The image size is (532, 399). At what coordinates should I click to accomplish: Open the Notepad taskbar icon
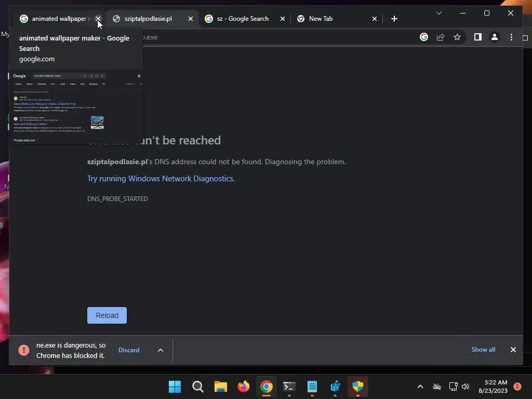[312, 387]
